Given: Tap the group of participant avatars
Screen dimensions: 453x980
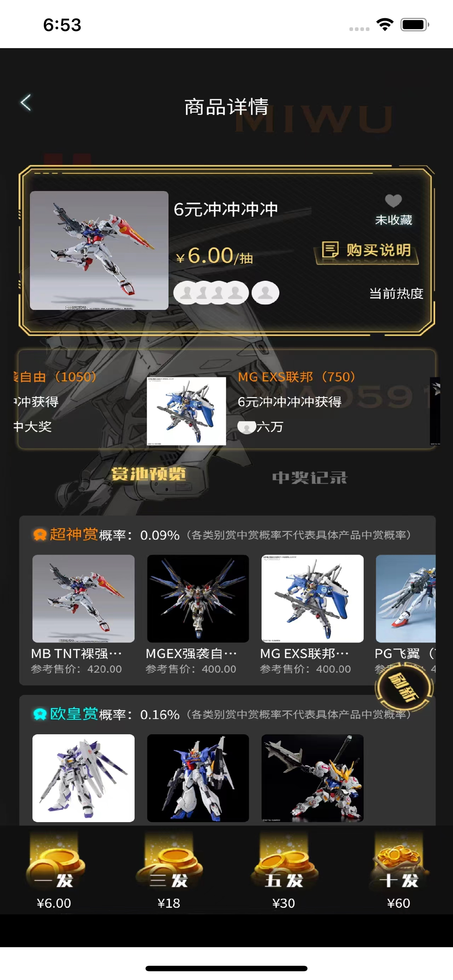Looking at the screenshot, I should pyautogui.click(x=226, y=292).
